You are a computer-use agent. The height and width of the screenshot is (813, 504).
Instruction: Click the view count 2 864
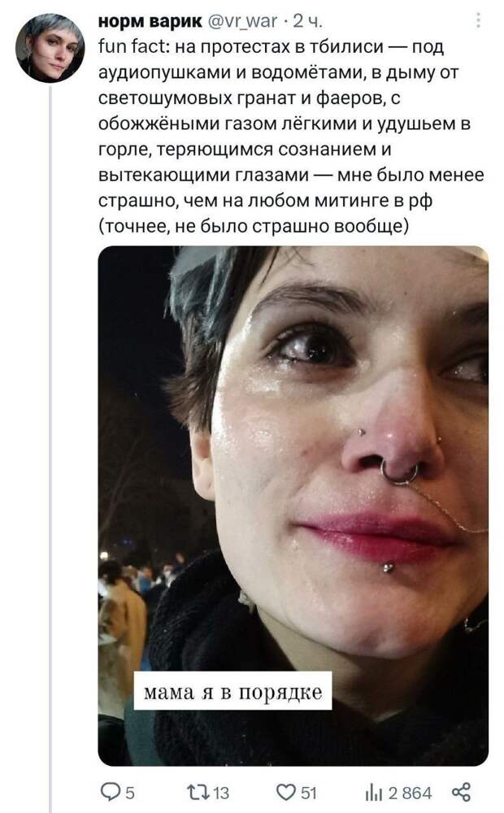(410, 793)
